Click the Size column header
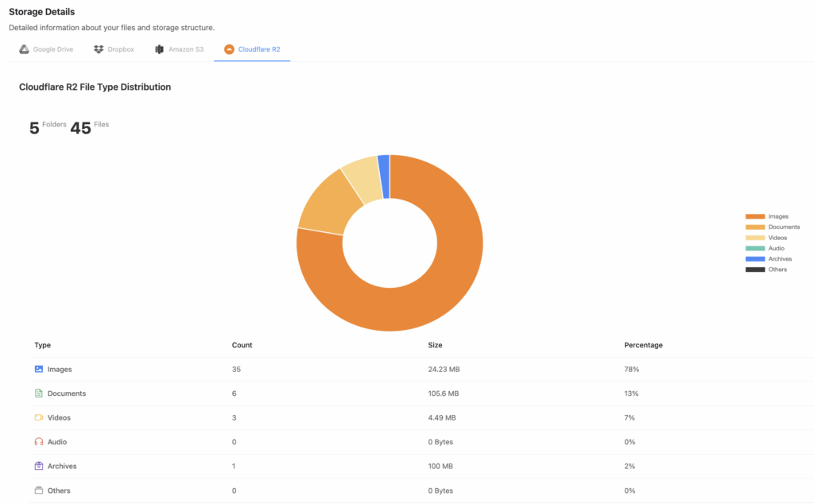Image resolution: width=814 pixels, height=504 pixels. [435, 345]
